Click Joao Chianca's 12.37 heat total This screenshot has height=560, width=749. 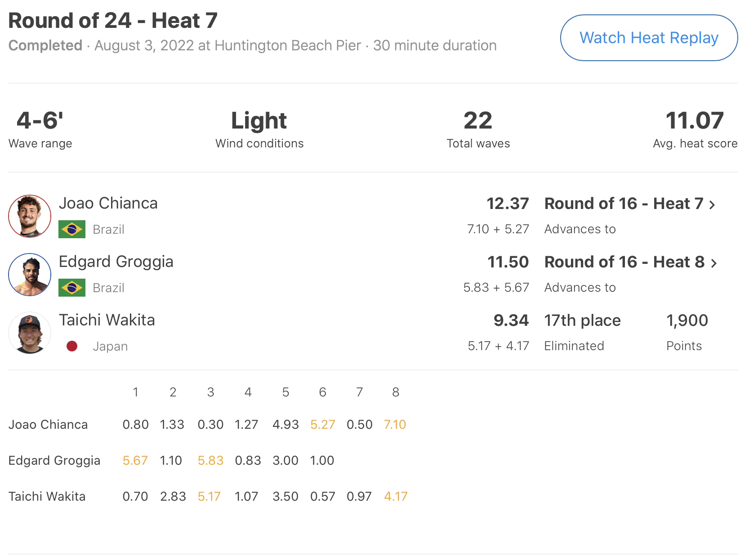tap(508, 204)
